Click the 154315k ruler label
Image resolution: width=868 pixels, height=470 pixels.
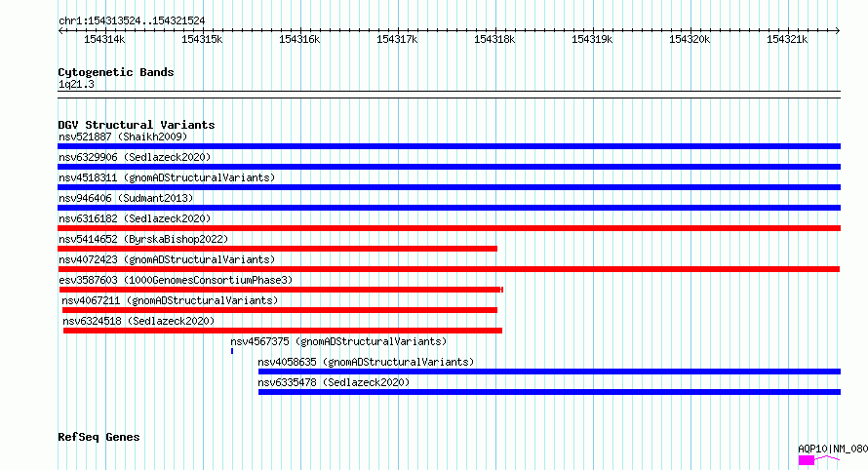pyautogui.click(x=202, y=39)
